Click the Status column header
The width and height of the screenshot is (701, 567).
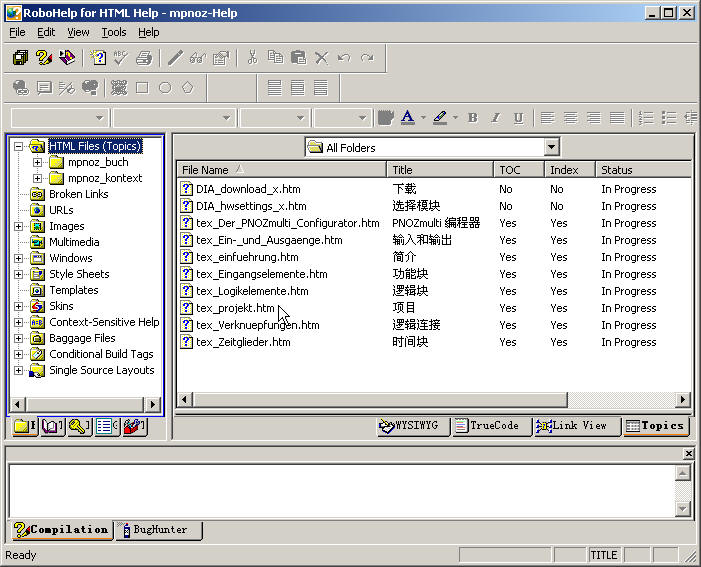coord(644,170)
